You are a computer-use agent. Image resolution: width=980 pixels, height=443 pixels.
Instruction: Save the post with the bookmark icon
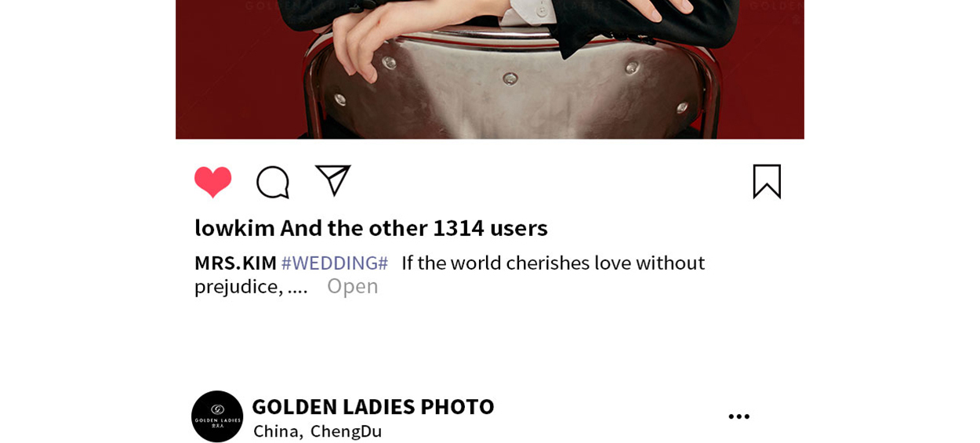click(767, 181)
